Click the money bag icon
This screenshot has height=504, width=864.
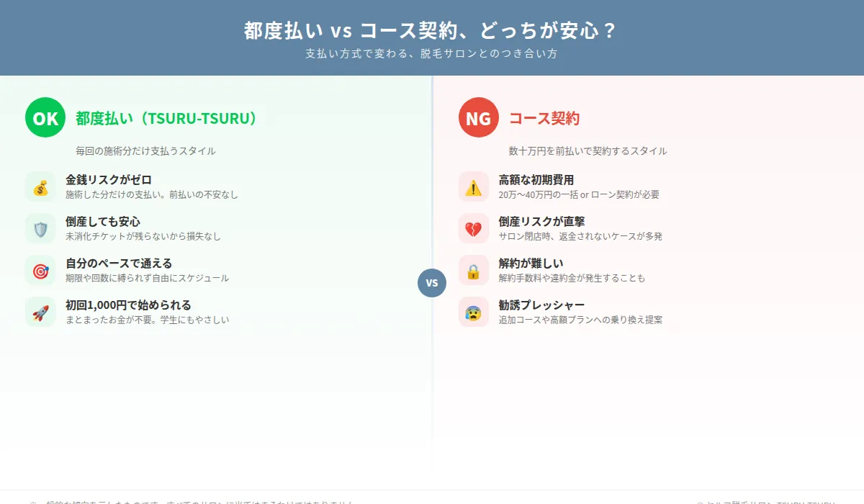tap(40, 186)
